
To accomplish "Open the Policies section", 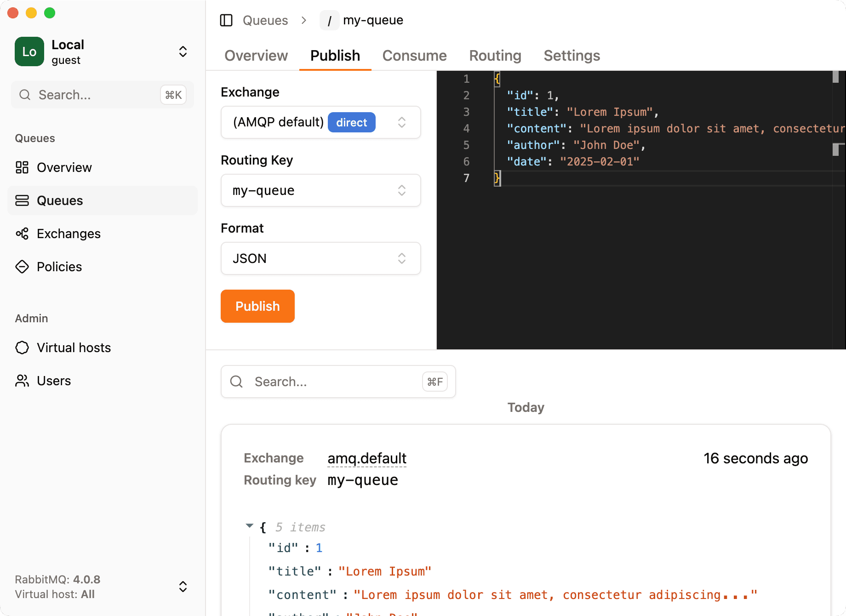I will pyautogui.click(x=59, y=267).
